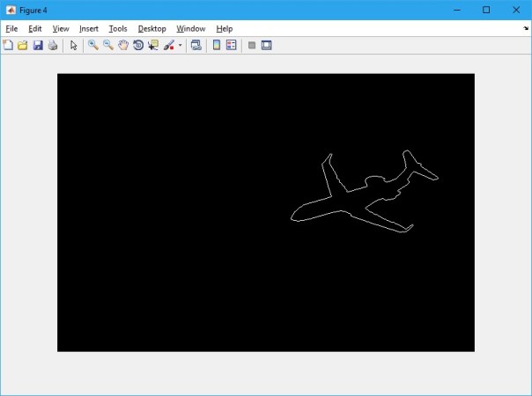Print the figure using the printer icon
The image size is (532, 396).
tap(53, 45)
